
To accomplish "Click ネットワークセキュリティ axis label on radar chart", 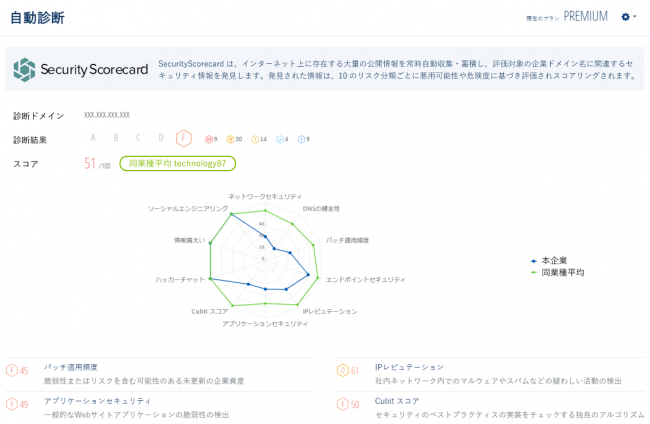I will click(264, 196).
